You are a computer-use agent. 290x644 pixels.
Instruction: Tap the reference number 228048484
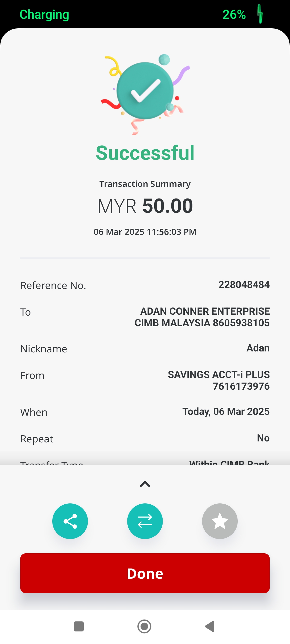244,284
